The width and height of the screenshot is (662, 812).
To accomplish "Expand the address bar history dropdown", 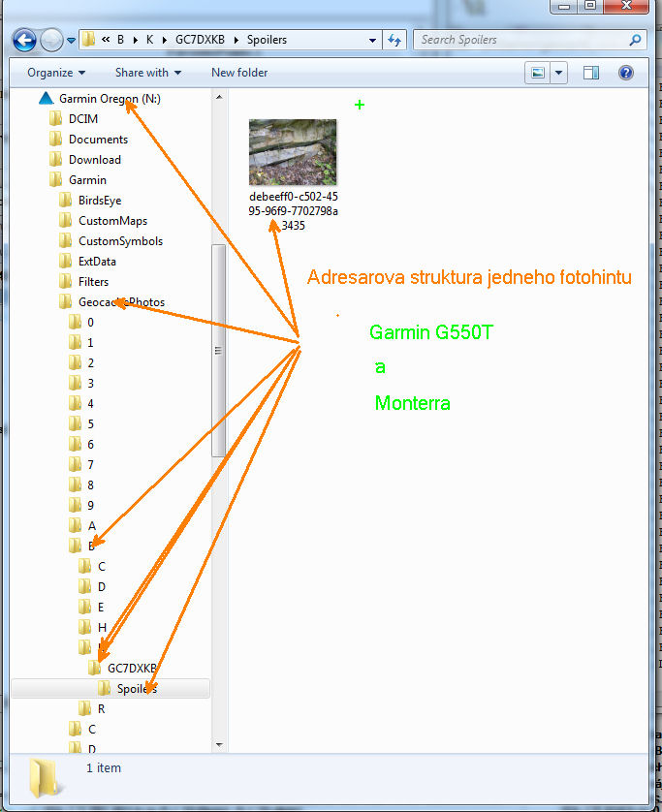I will coord(373,41).
